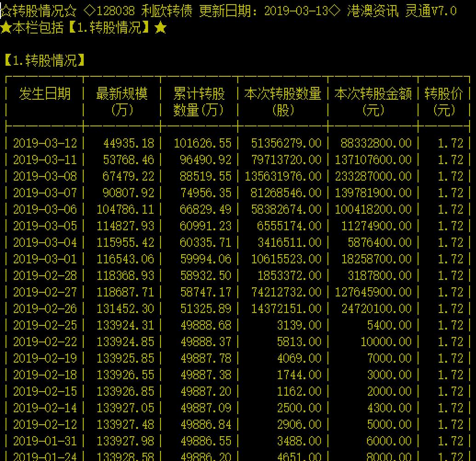Image resolution: width=476 pixels, height=461 pixels.
Task: Select the date cell 2019-01-31
Action: click(45, 441)
